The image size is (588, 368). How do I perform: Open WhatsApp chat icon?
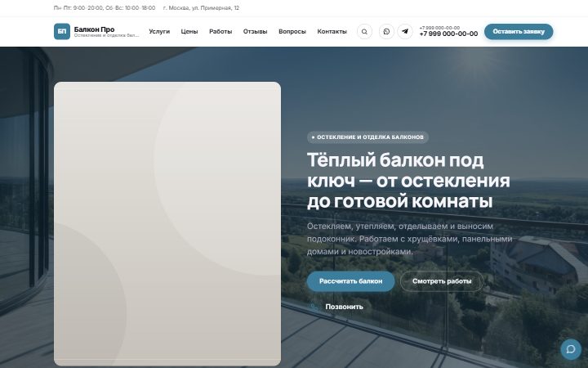coord(386,32)
